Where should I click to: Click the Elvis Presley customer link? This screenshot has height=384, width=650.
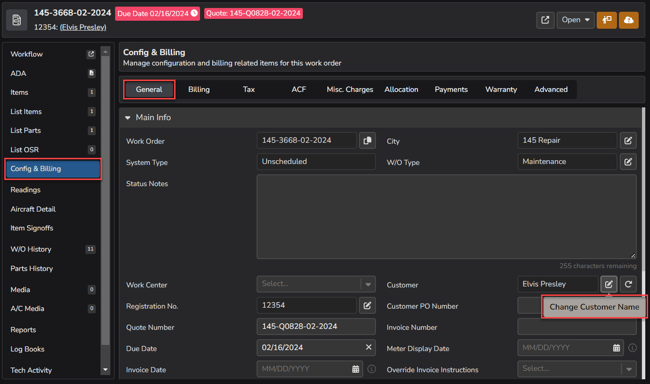pyautogui.click(x=83, y=27)
